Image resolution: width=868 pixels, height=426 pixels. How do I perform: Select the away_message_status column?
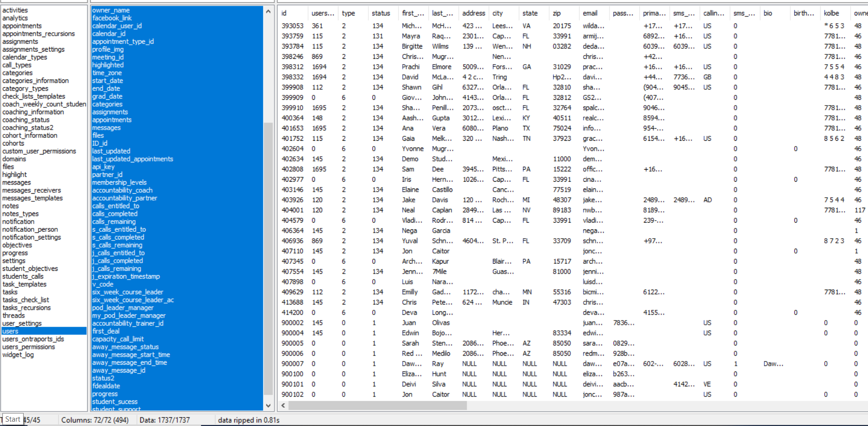coord(125,346)
